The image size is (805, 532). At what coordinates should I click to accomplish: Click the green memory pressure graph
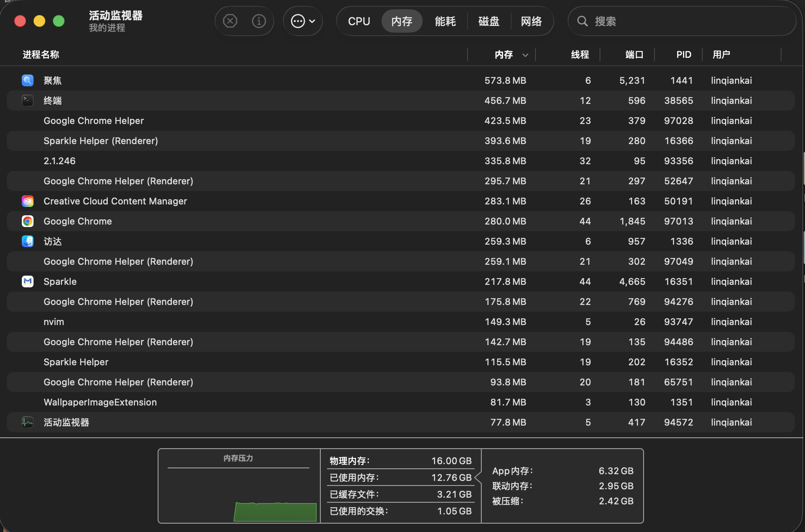click(275, 512)
